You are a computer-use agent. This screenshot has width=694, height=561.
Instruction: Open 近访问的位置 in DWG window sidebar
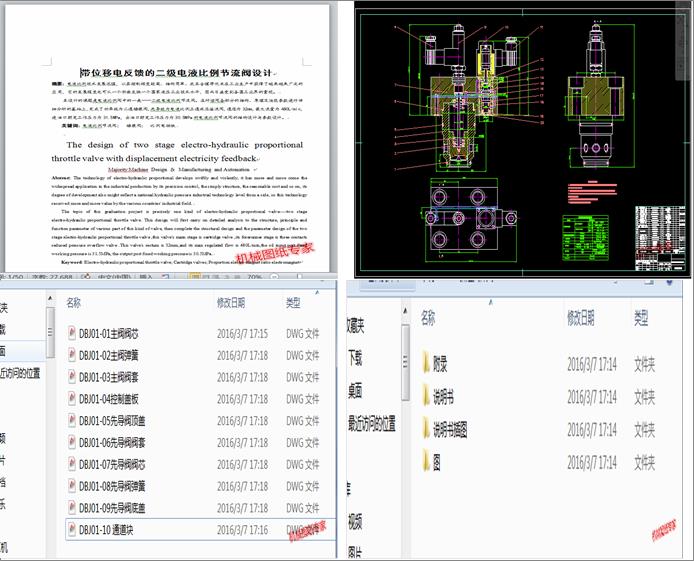coord(20,373)
